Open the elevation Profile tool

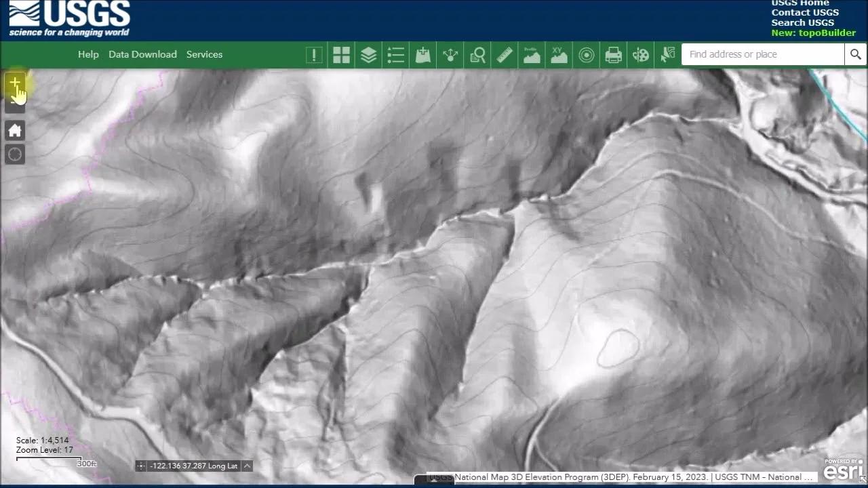(532, 55)
